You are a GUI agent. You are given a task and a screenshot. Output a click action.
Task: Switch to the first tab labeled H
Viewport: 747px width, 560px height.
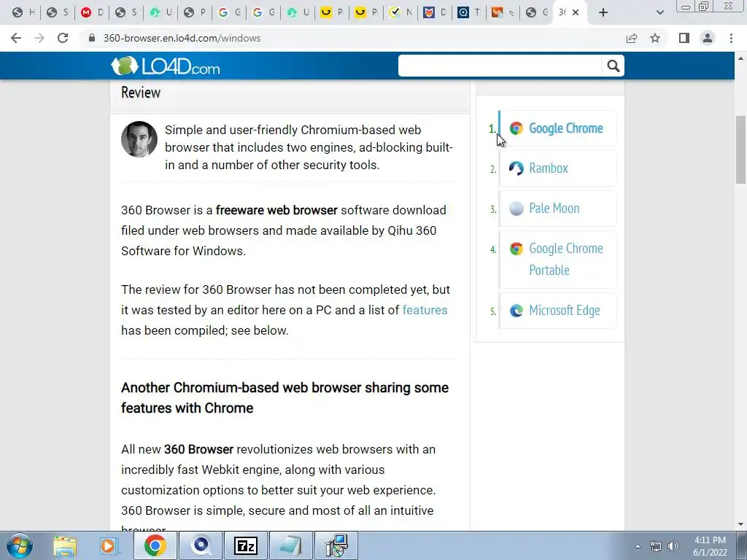[x=23, y=12]
